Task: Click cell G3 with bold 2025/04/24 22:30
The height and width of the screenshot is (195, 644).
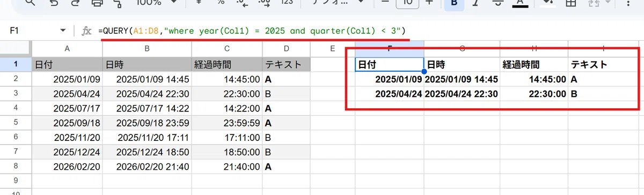Action: click(462, 93)
